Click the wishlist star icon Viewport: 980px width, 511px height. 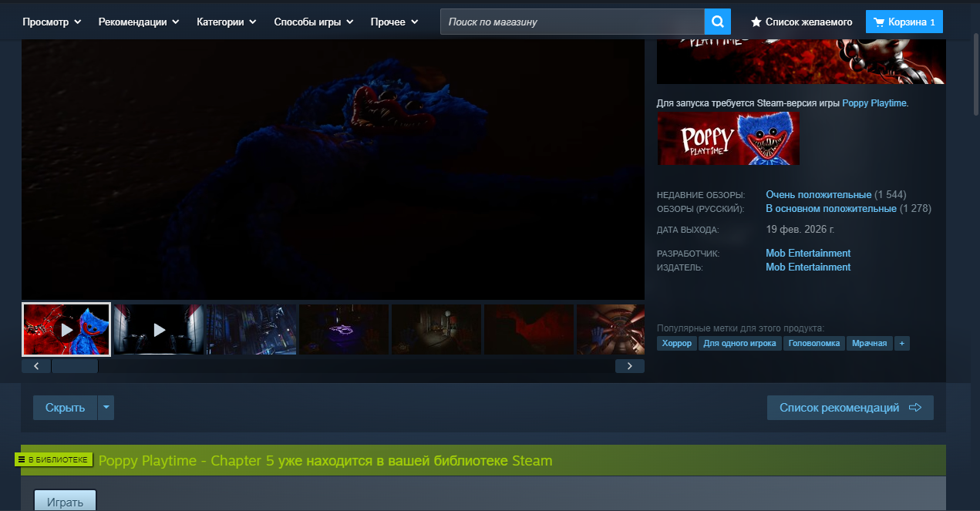pyautogui.click(x=756, y=22)
